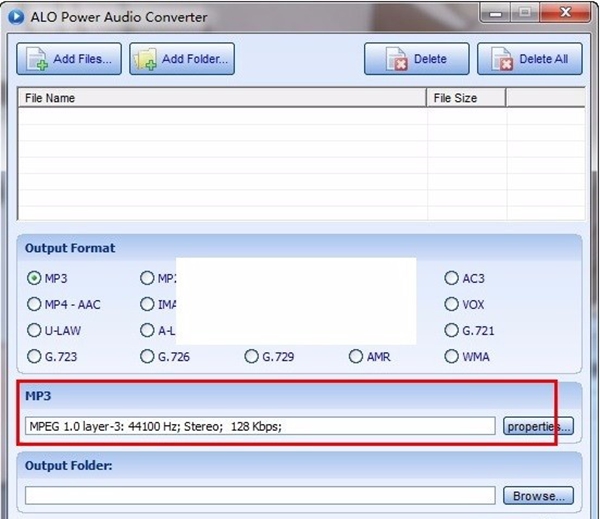The image size is (600, 519).
Task: Open the Add Folder dialog
Action: (x=182, y=59)
